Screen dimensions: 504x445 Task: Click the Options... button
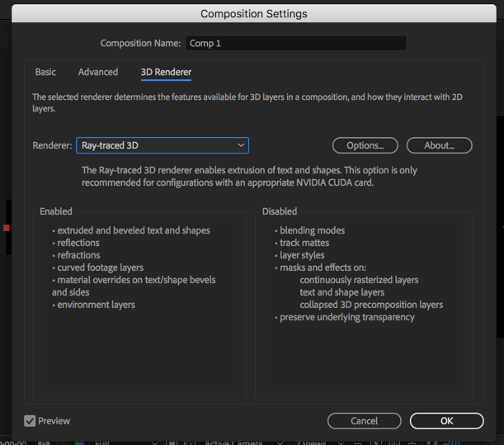pos(365,145)
